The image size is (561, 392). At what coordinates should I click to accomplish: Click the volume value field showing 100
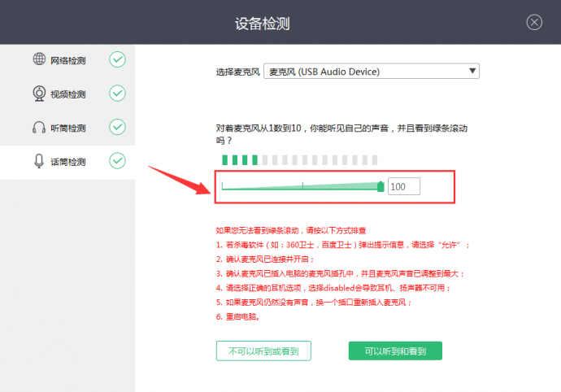click(x=404, y=187)
